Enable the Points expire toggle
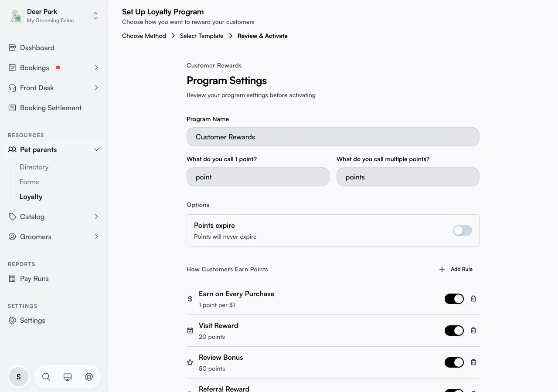558x392 pixels. tap(463, 230)
